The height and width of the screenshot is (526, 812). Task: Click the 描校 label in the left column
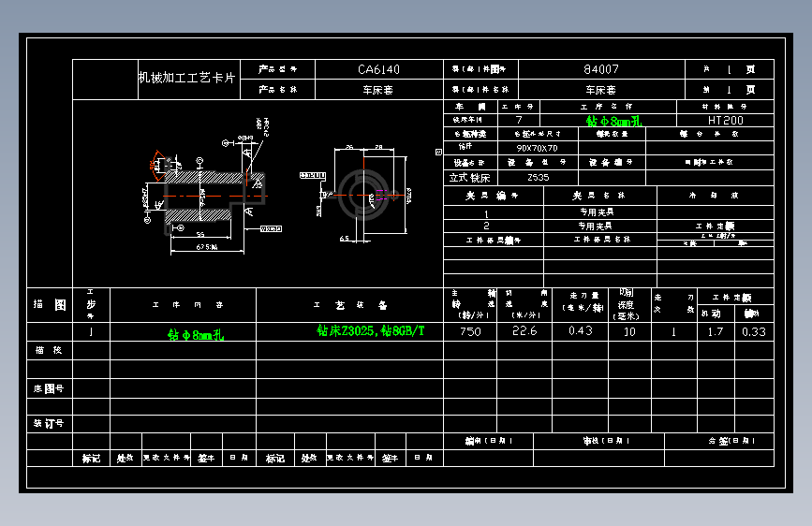(49, 350)
